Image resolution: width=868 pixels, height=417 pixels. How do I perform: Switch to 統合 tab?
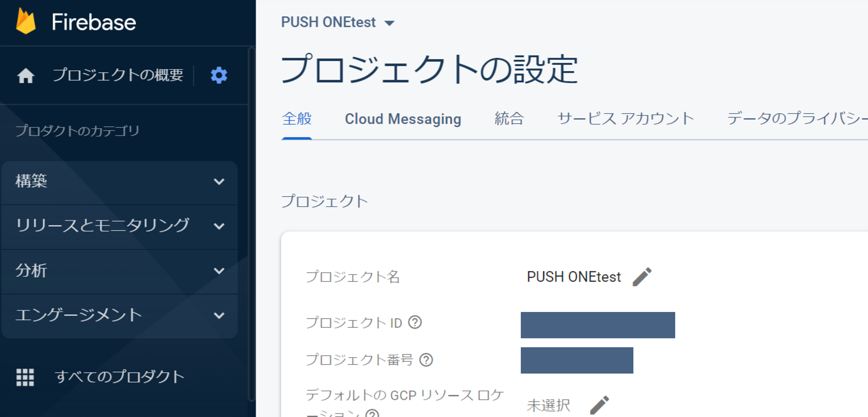pyautogui.click(x=509, y=119)
